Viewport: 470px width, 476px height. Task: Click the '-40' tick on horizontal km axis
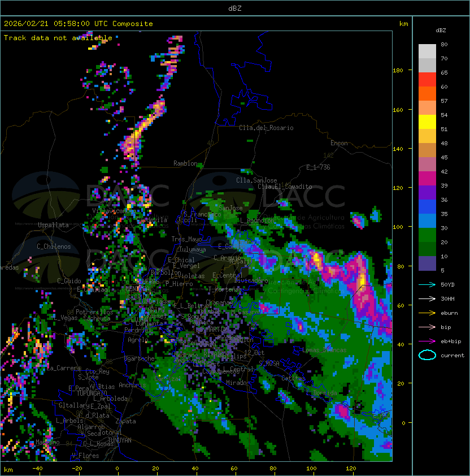point(37,469)
